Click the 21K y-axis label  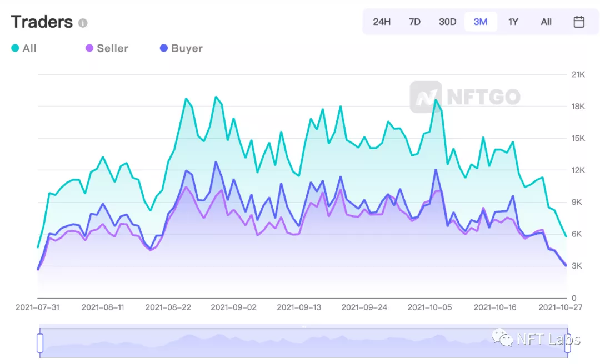pos(578,74)
